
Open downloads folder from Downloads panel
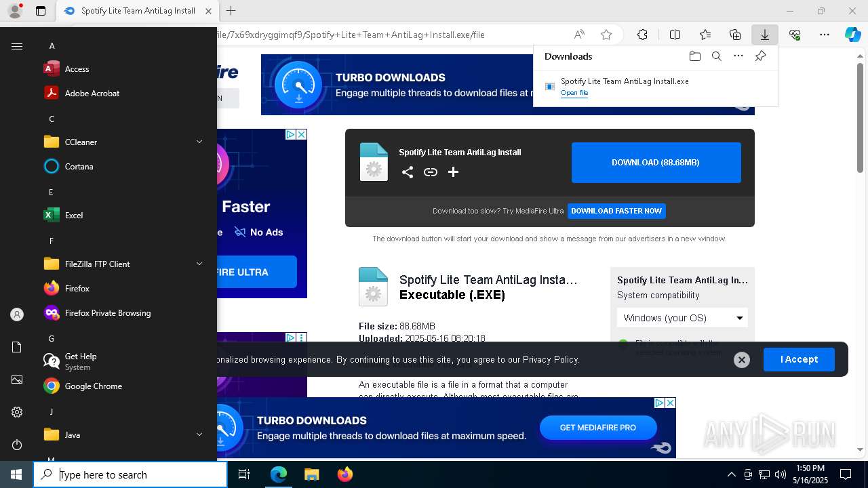click(694, 56)
